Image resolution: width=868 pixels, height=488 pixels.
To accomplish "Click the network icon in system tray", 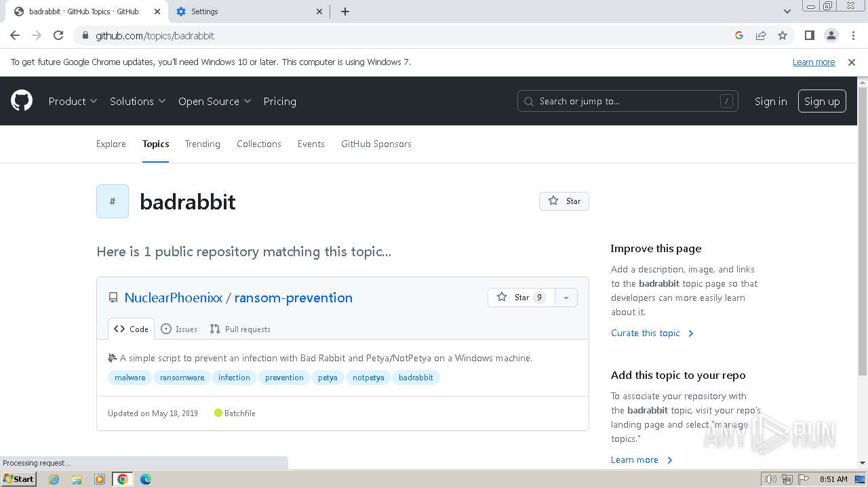I will tap(787, 479).
